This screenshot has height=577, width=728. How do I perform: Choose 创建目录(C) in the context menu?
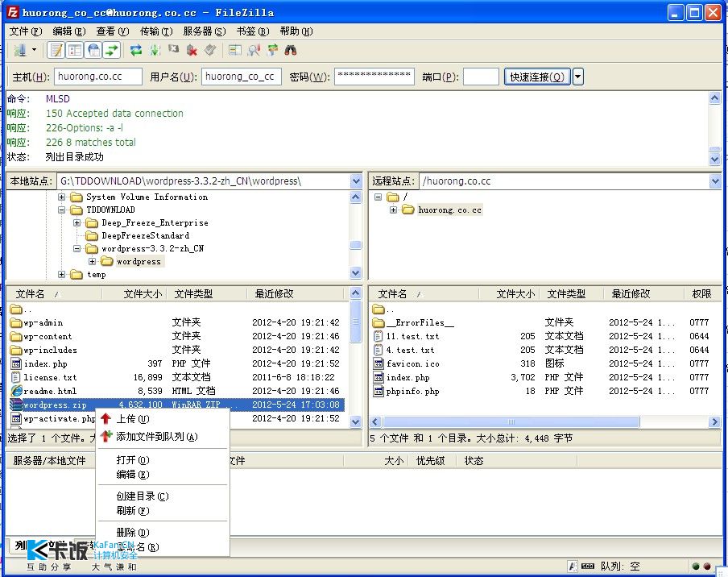pos(163,496)
